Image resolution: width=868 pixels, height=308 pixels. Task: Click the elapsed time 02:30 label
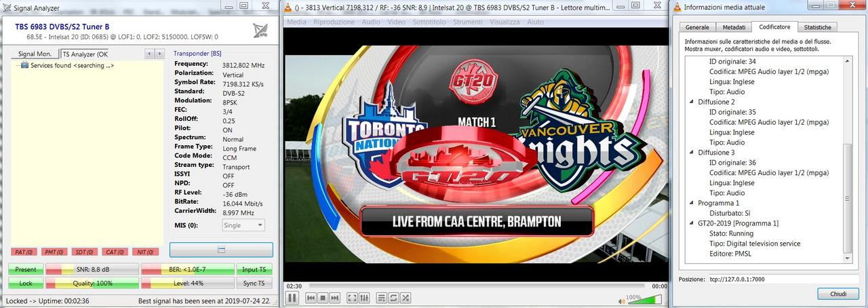click(294, 286)
